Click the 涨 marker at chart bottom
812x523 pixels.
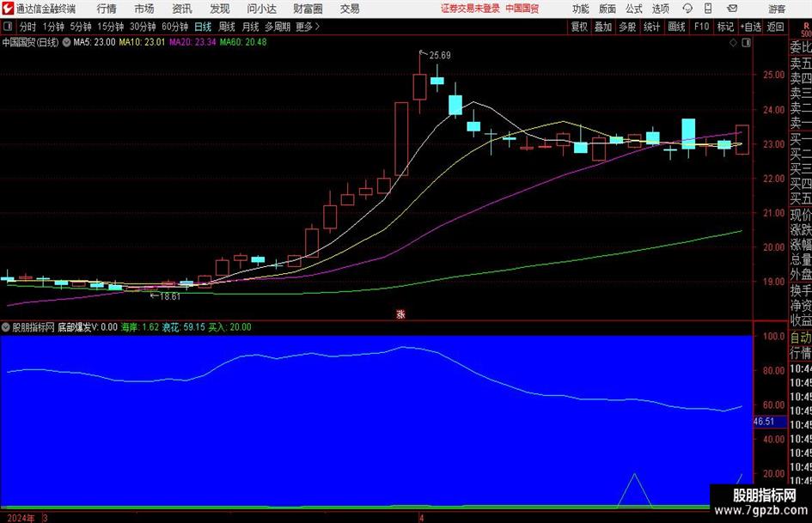[x=400, y=313]
